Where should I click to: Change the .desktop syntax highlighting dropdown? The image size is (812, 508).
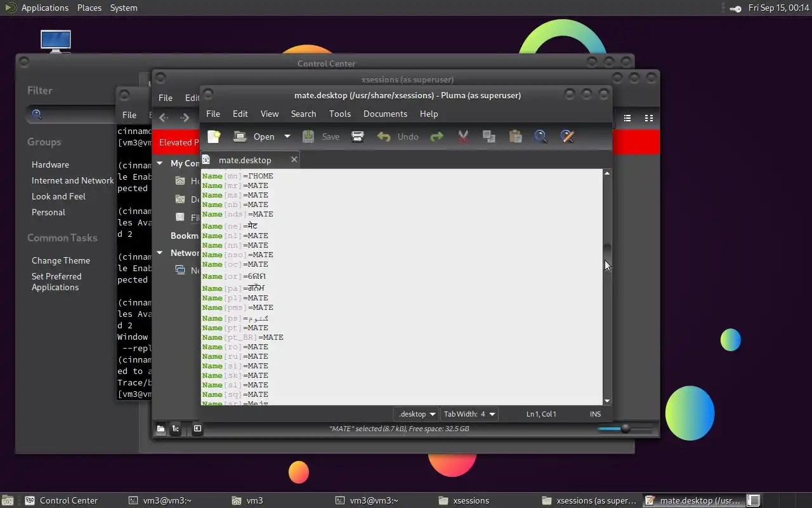click(x=416, y=414)
